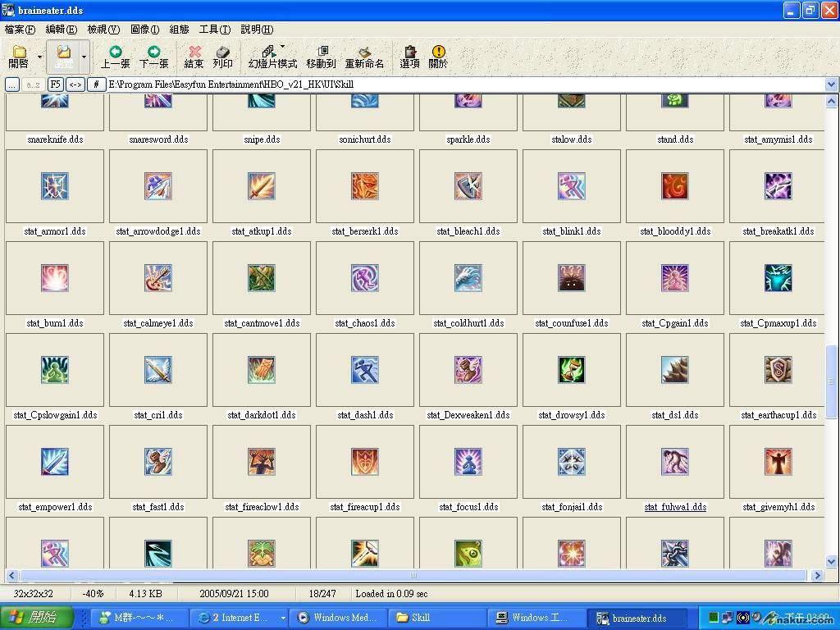Start 幻燈片模式 slideshow mode
The width and height of the screenshot is (840, 630).
tap(272, 56)
